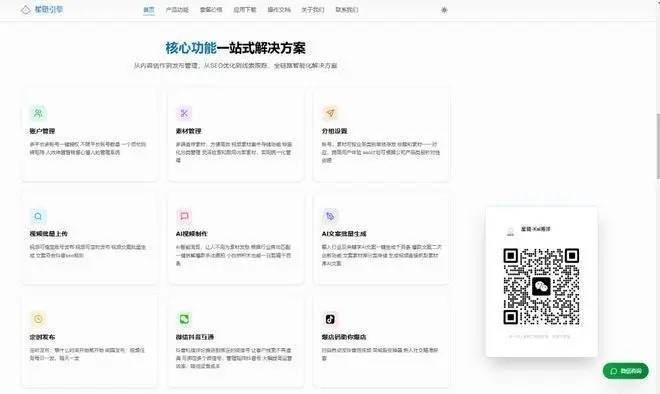Click the page vertical scrollbar thumb

click(657, 146)
